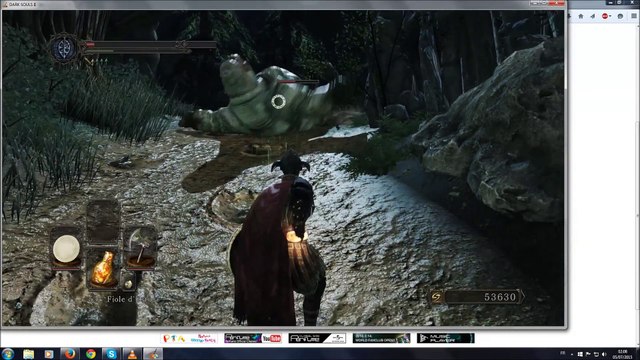Click the enemy health bar above ogre
Viewport: 640px width, 360px height.
point(298,82)
